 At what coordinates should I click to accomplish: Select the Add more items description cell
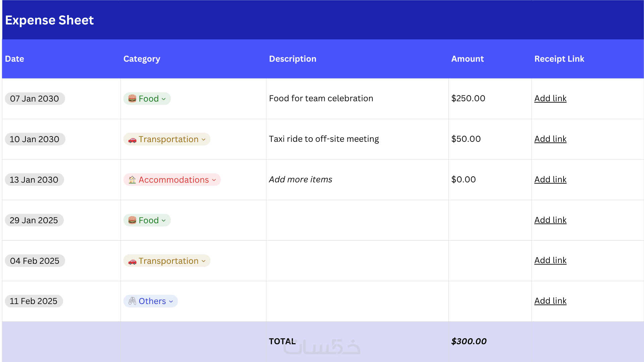click(x=301, y=179)
